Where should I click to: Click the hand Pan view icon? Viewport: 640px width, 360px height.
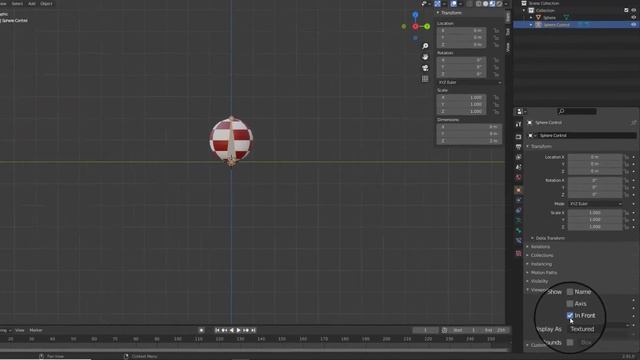click(x=425, y=57)
